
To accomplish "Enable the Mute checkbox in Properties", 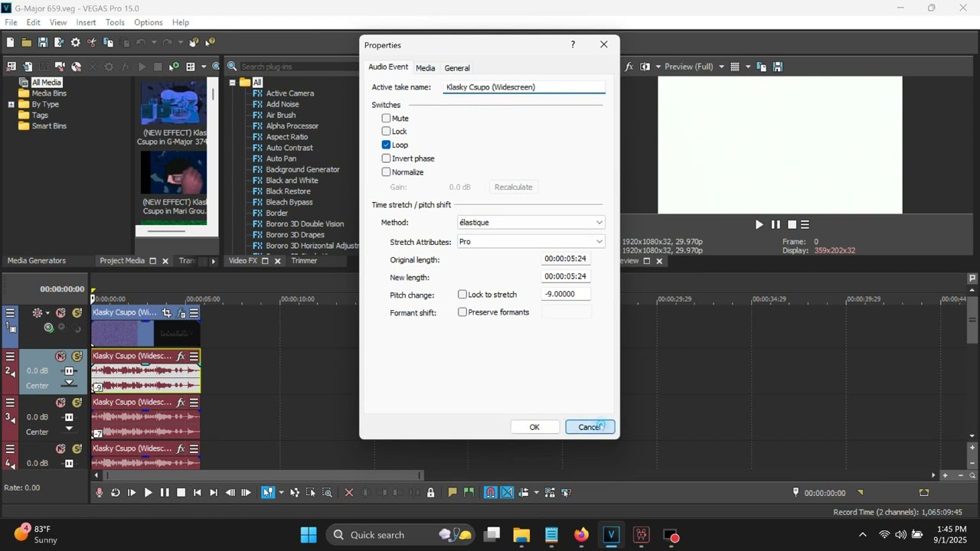I will 387,119.
